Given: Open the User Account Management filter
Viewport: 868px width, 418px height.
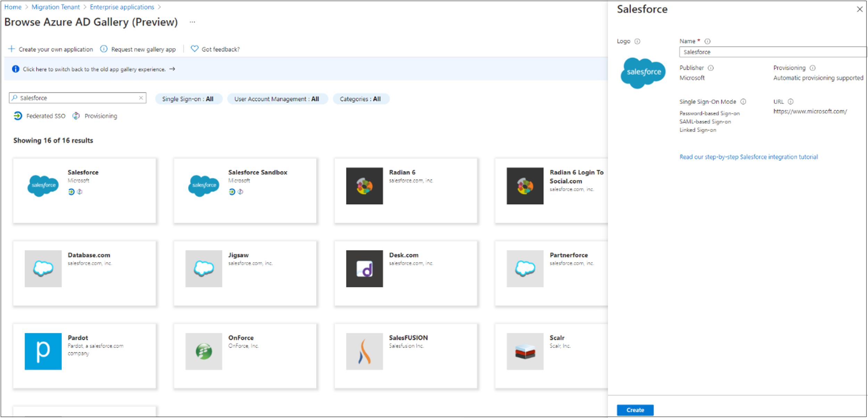Looking at the screenshot, I should pos(277,99).
